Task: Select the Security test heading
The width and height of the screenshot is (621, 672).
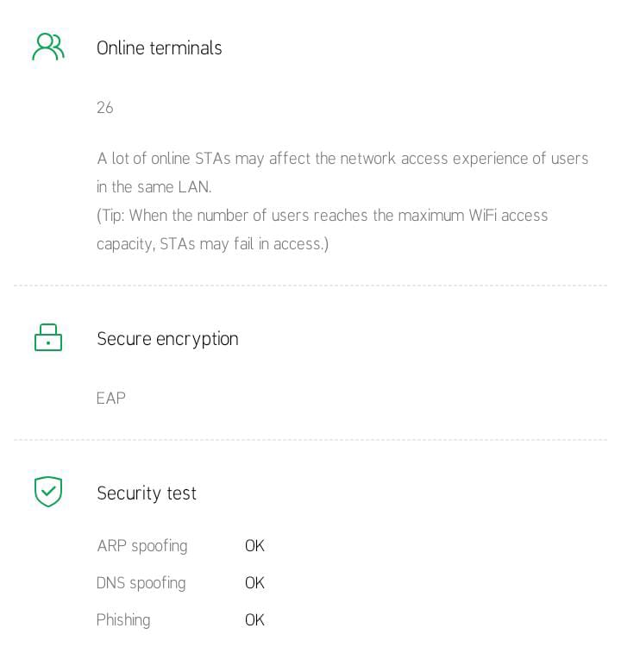Action: (x=147, y=493)
